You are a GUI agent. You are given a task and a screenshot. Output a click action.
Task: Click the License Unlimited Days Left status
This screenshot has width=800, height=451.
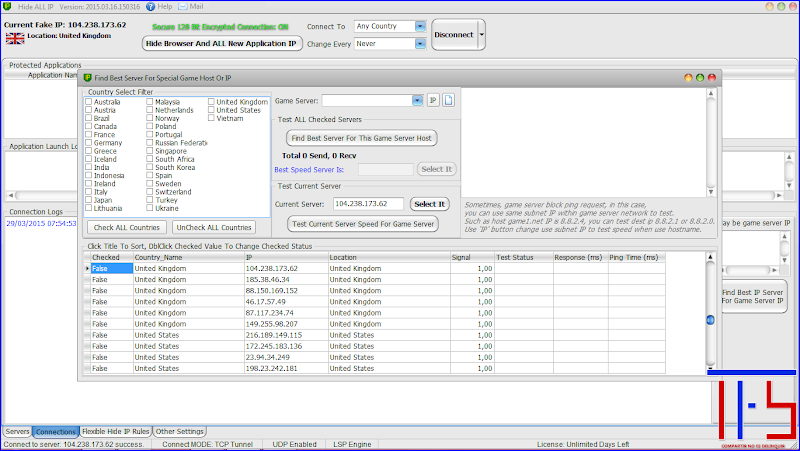pos(583,444)
